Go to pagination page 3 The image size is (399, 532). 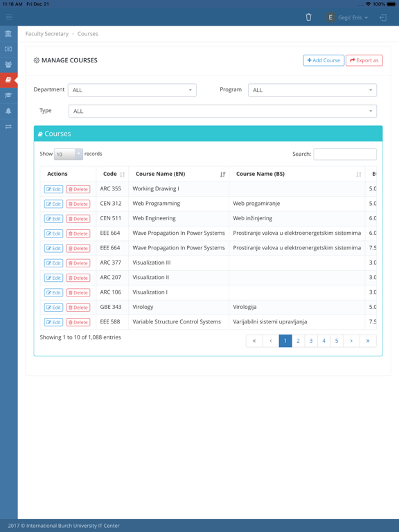tap(311, 341)
